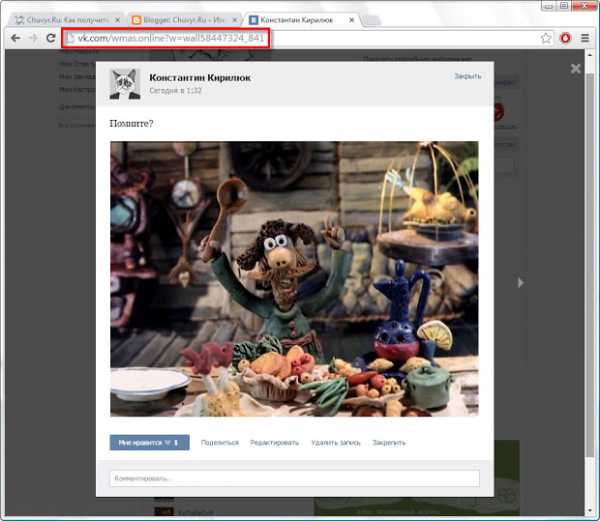This screenshot has width=600, height=521.
Task: Go back with the browser back arrow
Action: [x=16, y=38]
